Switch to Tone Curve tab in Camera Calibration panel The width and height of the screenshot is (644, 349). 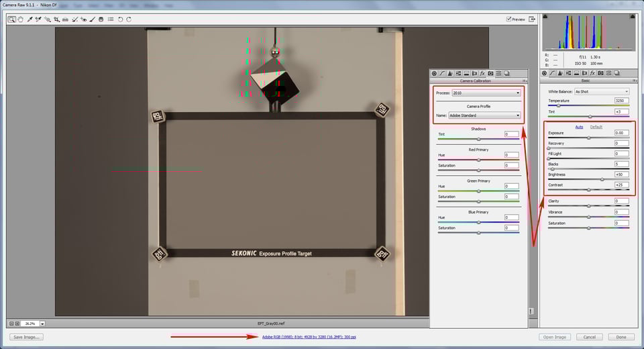click(x=442, y=73)
